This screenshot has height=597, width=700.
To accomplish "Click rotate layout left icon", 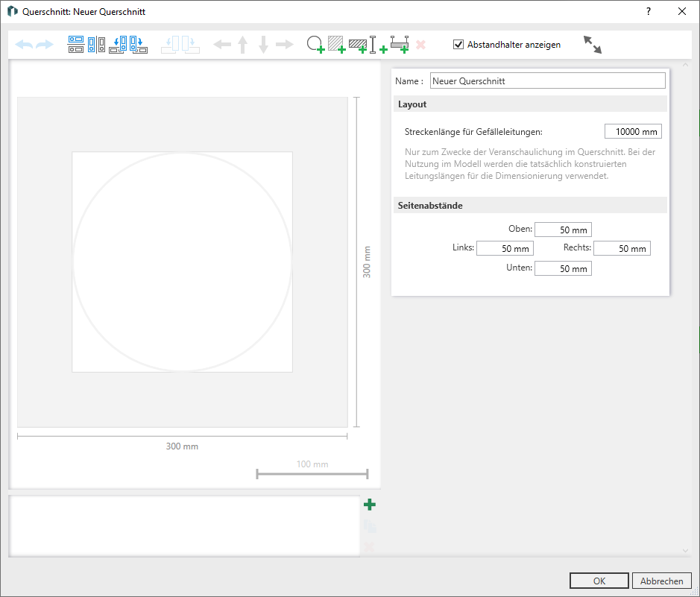I will point(119,45).
